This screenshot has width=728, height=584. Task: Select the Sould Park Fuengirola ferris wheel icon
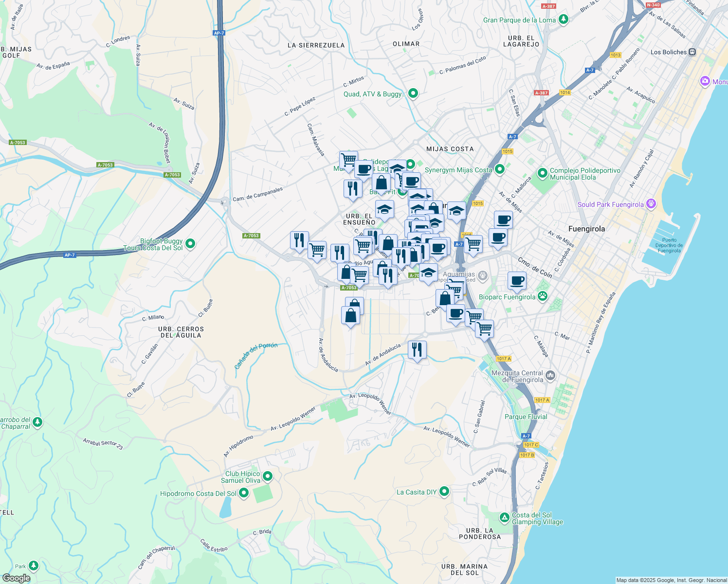[x=651, y=204]
